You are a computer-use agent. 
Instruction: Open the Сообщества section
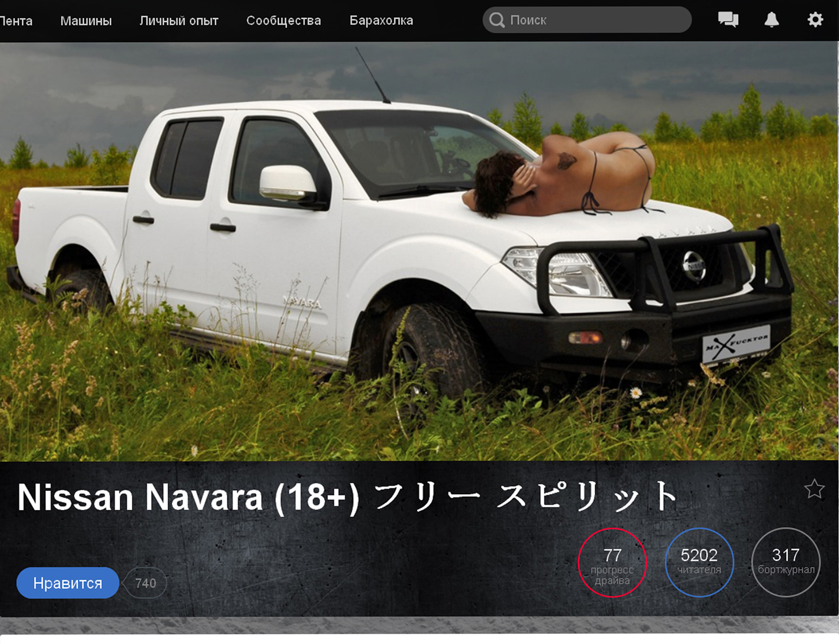point(284,21)
